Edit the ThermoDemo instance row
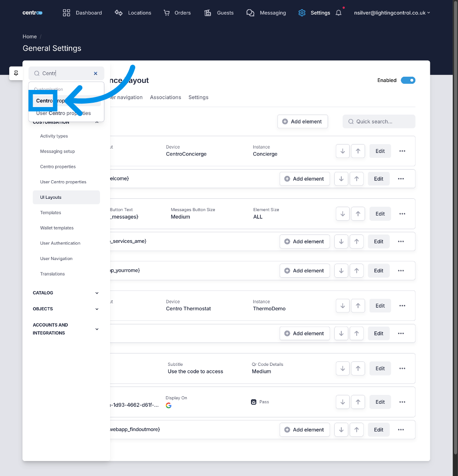Image resolution: width=458 pixels, height=476 pixels. (x=380, y=306)
